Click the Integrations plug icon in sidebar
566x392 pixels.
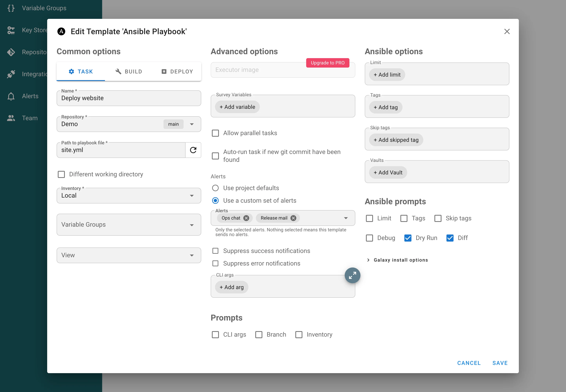pos(11,74)
